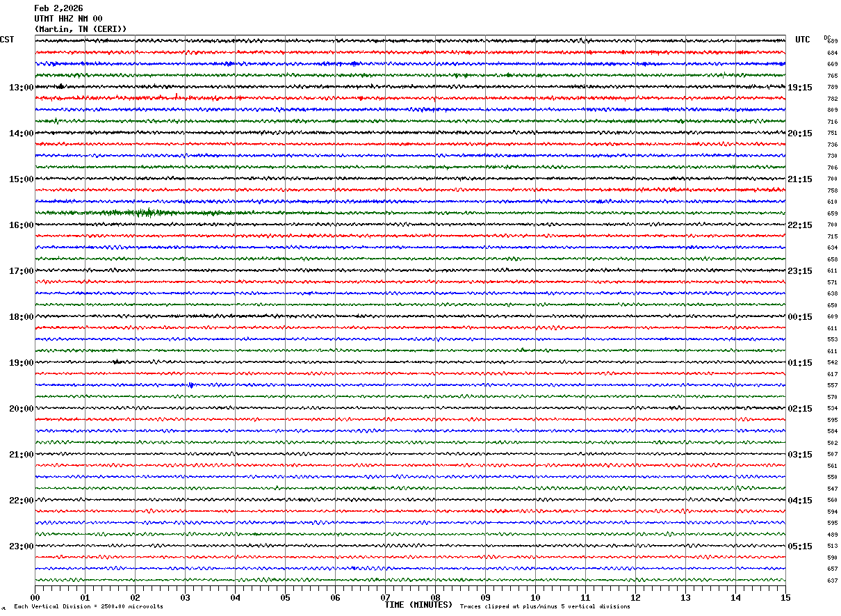
Task: Click the 00 minute axis tick label
Action: click(35, 597)
